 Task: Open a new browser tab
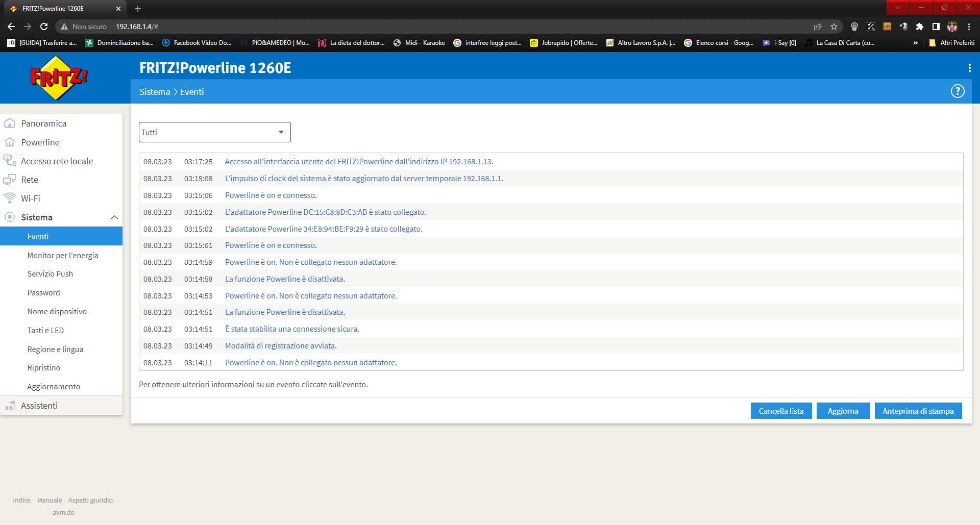(138, 9)
